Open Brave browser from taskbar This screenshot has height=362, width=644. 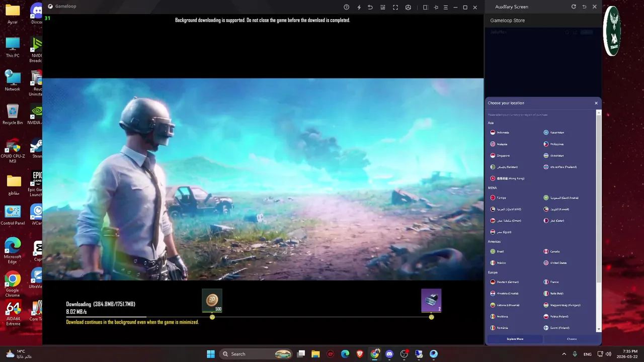360,354
